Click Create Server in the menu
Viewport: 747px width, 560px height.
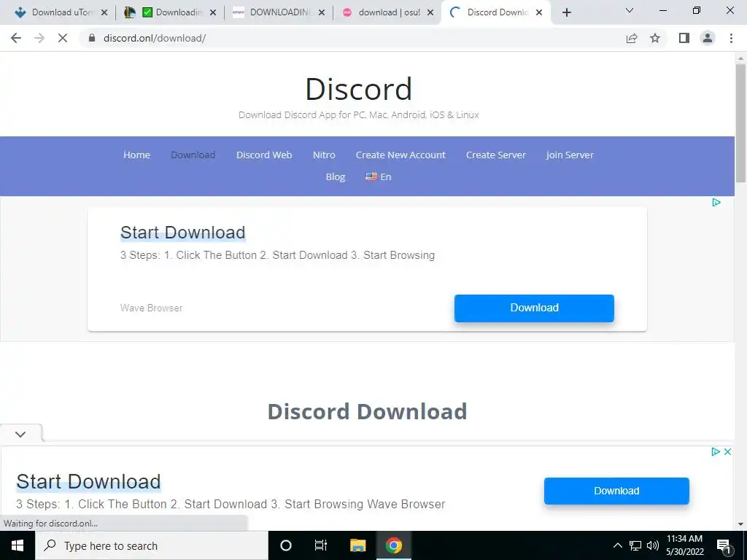click(x=496, y=155)
